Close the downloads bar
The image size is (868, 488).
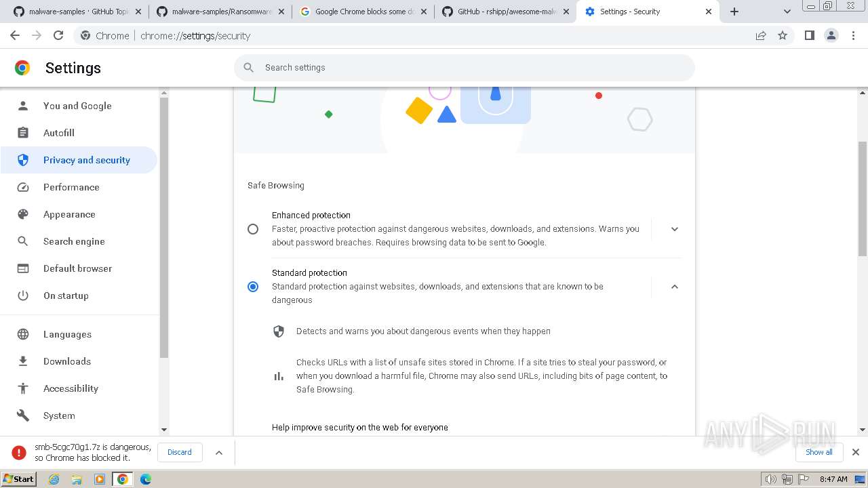[x=856, y=452]
